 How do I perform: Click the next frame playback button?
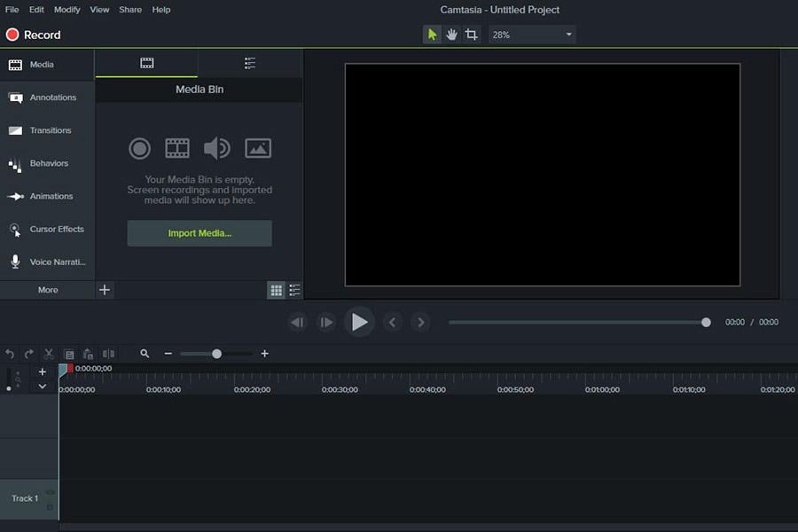point(325,322)
